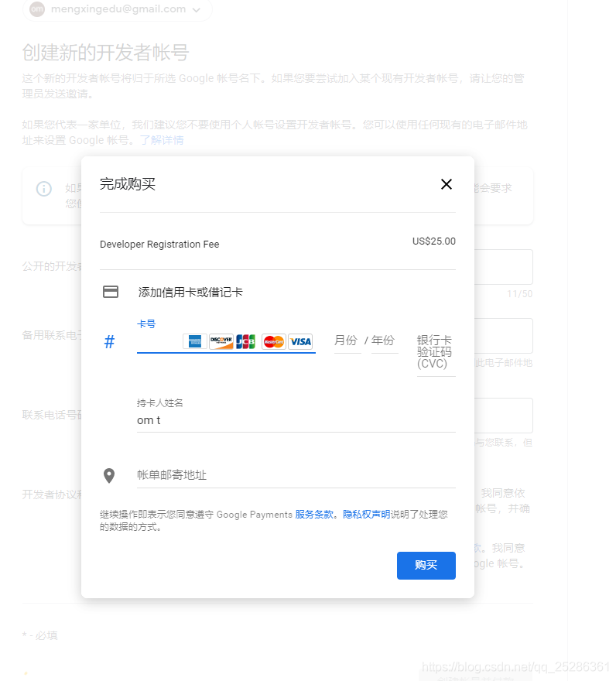Open the Google Payments 服务条款 link
616x681 pixels.
point(314,514)
